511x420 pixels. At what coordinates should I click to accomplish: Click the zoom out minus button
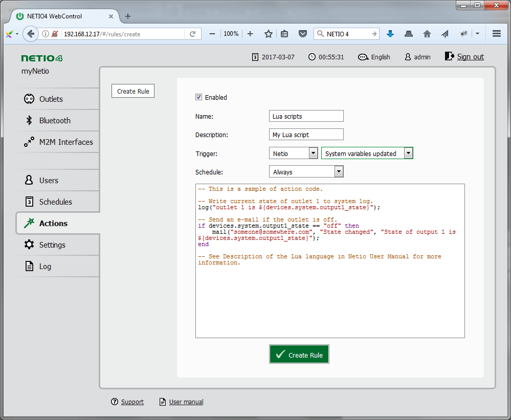pyautogui.click(x=212, y=34)
